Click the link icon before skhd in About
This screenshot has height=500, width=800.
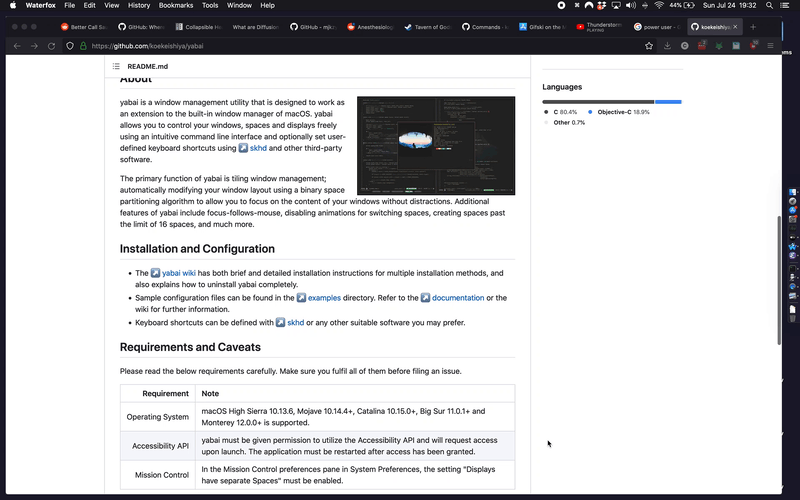(243, 148)
